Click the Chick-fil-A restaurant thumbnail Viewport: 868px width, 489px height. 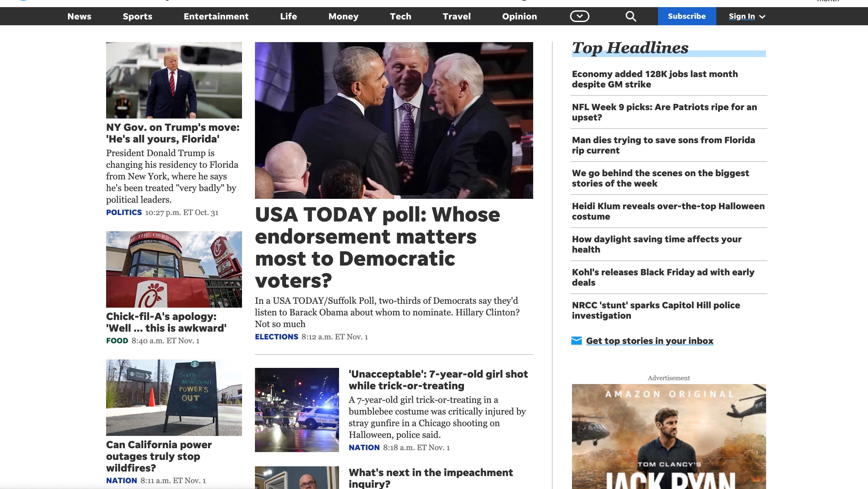pyautogui.click(x=174, y=269)
